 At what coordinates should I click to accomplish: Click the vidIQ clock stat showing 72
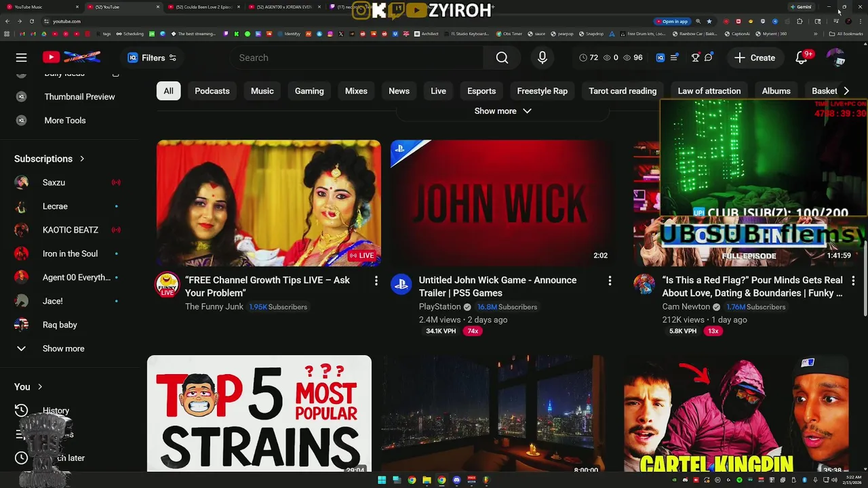[589, 58]
